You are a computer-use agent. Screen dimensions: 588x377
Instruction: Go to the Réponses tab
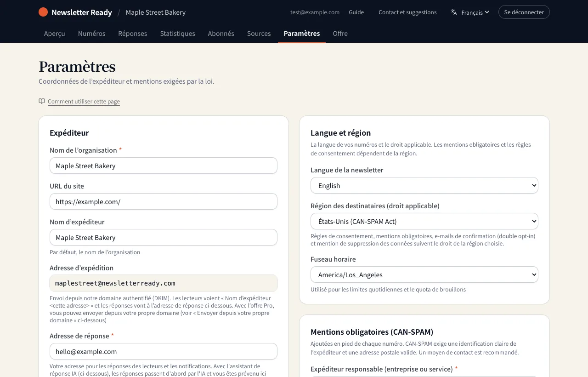(133, 34)
